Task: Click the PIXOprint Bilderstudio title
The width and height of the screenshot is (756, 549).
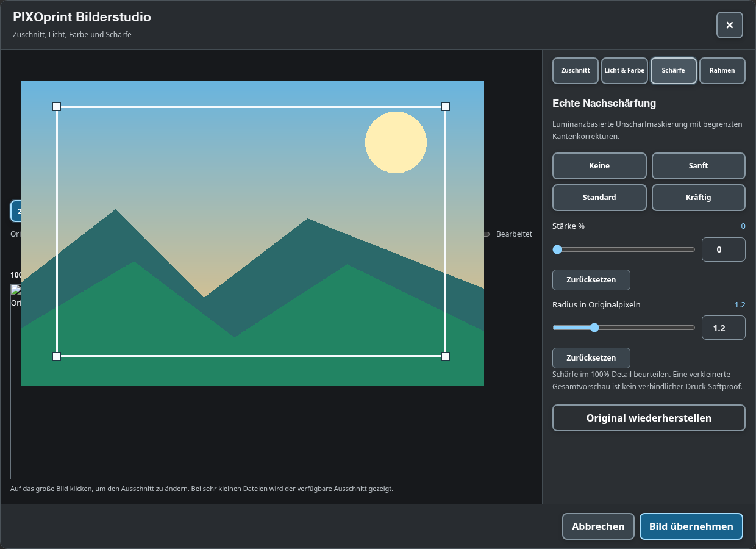Action: click(82, 18)
